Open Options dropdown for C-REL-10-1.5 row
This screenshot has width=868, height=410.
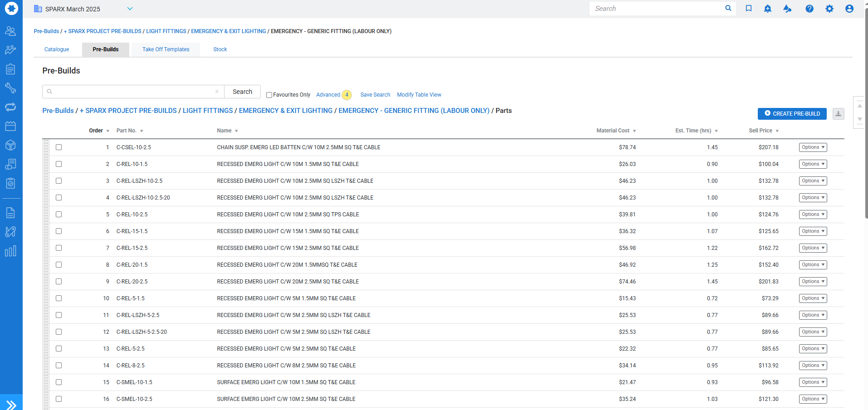coord(813,164)
